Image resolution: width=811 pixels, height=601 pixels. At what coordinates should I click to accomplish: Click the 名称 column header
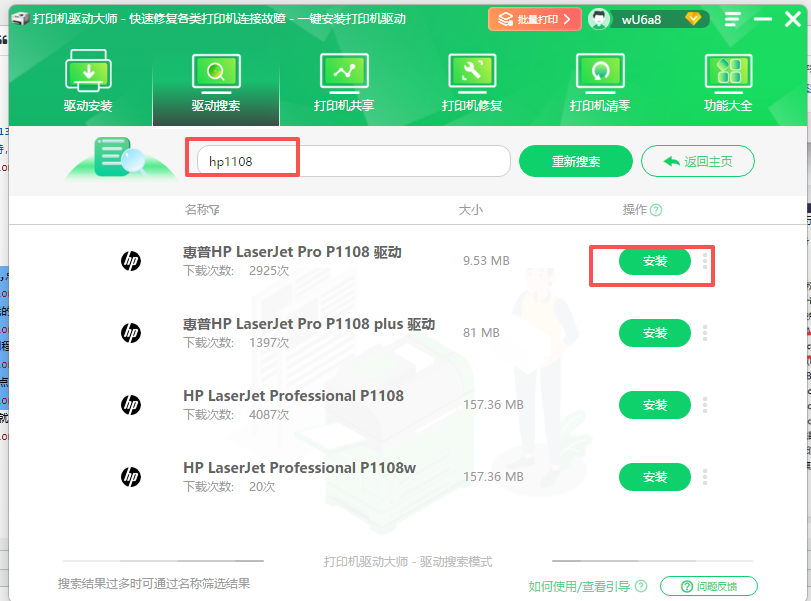point(197,210)
